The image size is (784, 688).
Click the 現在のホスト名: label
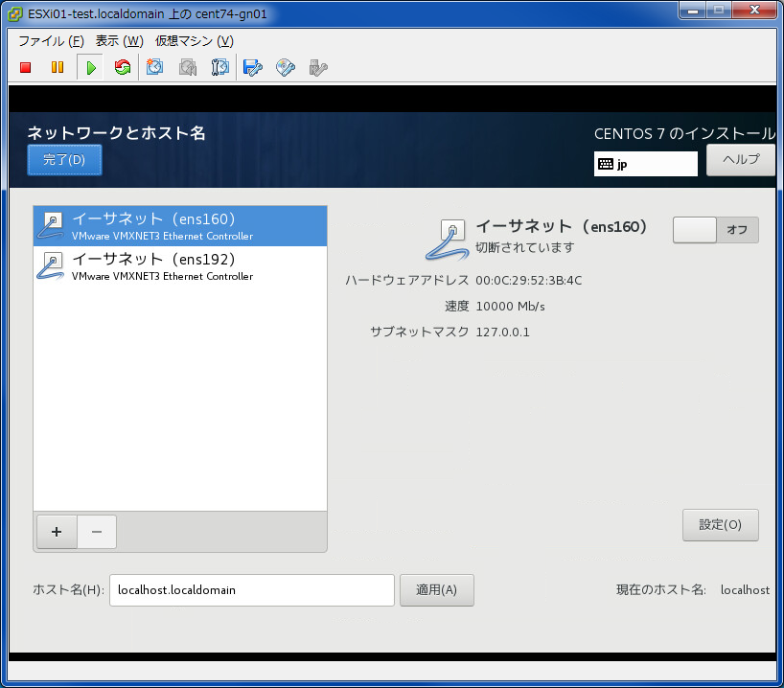pos(661,590)
